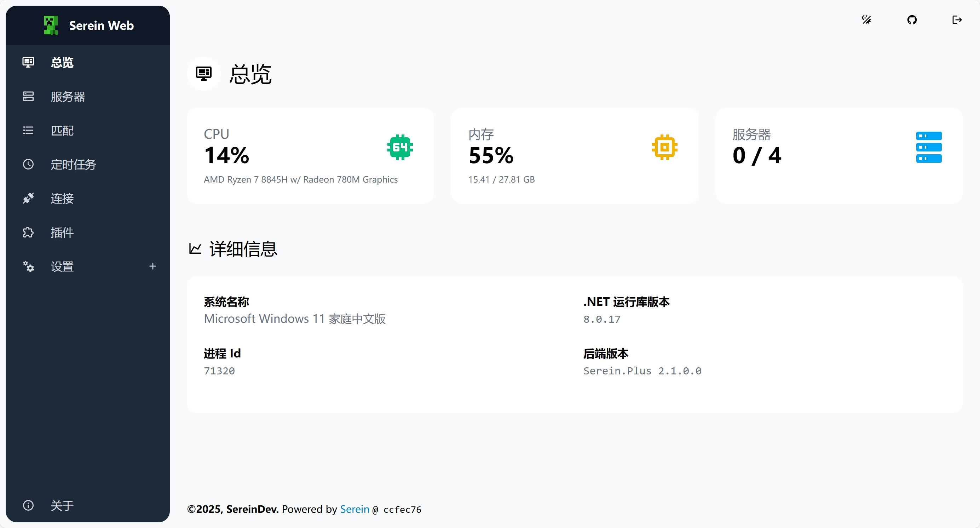
Task: Click the Serein Web title
Action: [101, 25]
